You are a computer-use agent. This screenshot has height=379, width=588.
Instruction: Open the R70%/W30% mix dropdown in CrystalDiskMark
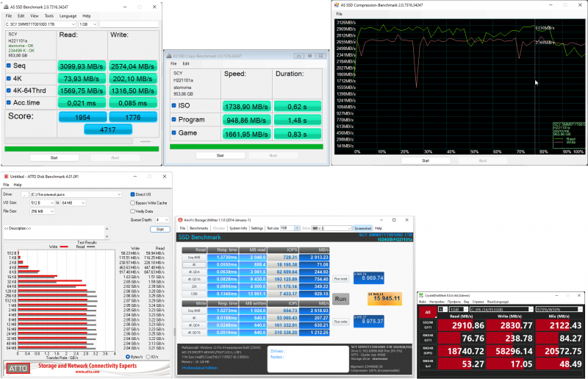coord(559,309)
